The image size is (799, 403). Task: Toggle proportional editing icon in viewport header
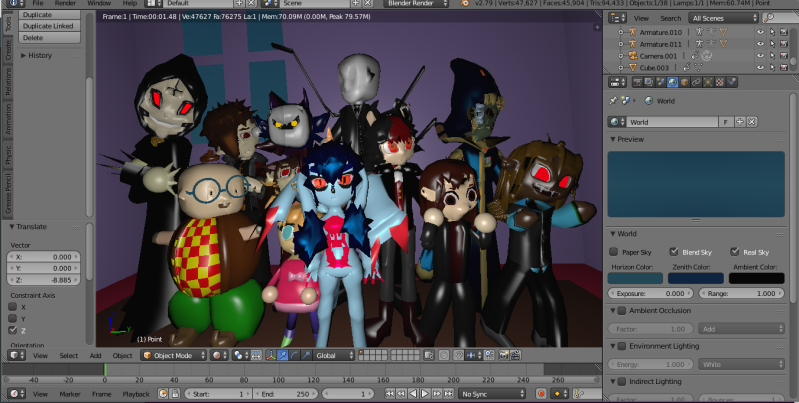pyautogui.click(x=444, y=355)
